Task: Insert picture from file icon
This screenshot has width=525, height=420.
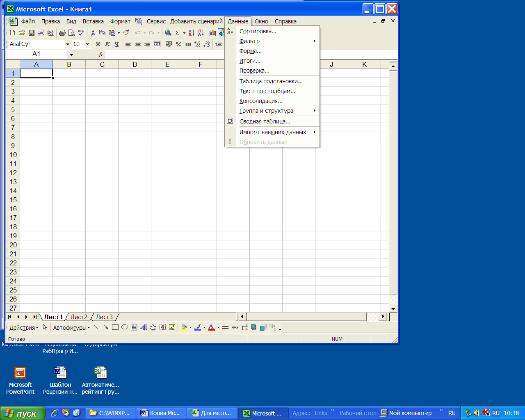Action: click(172, 327)
